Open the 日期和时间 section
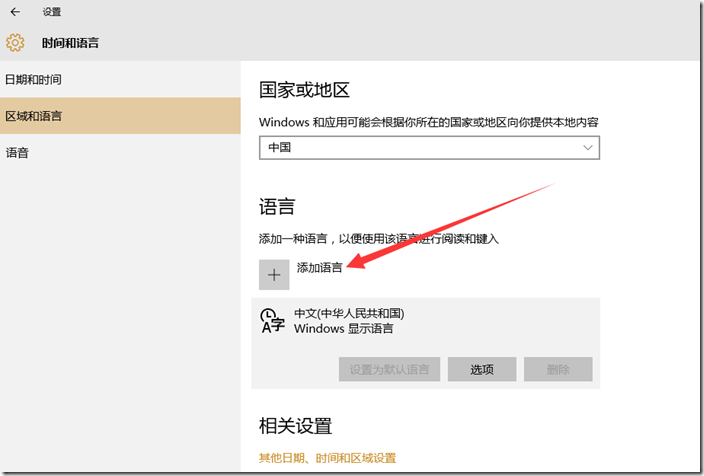 click(120, 79)
